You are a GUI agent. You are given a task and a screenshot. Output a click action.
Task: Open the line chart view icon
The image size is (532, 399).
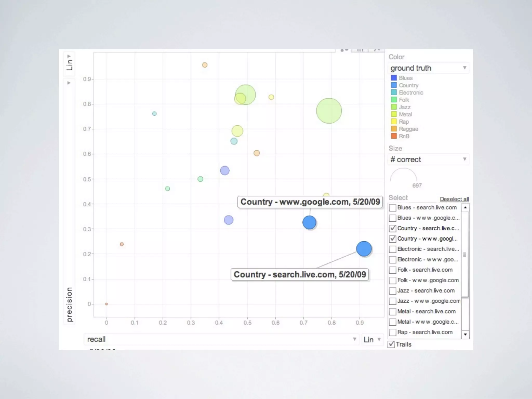376,50
